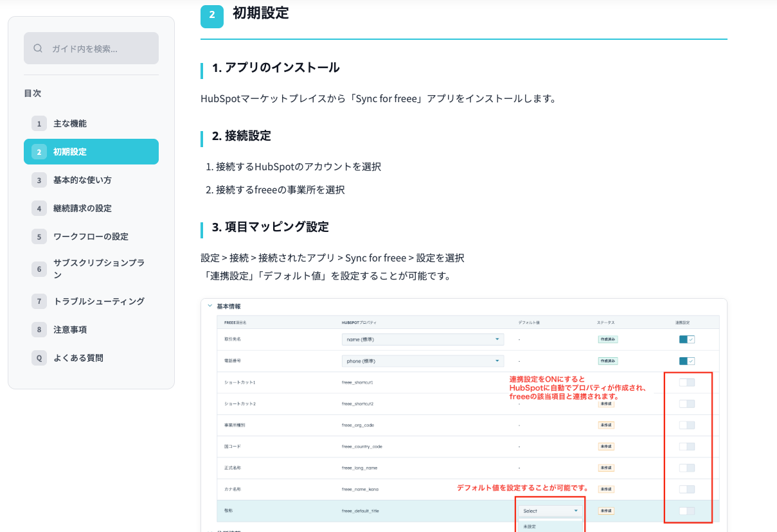
Task: Click 未作成 badge in 敬称 row
Action: (x=606, y=511)
